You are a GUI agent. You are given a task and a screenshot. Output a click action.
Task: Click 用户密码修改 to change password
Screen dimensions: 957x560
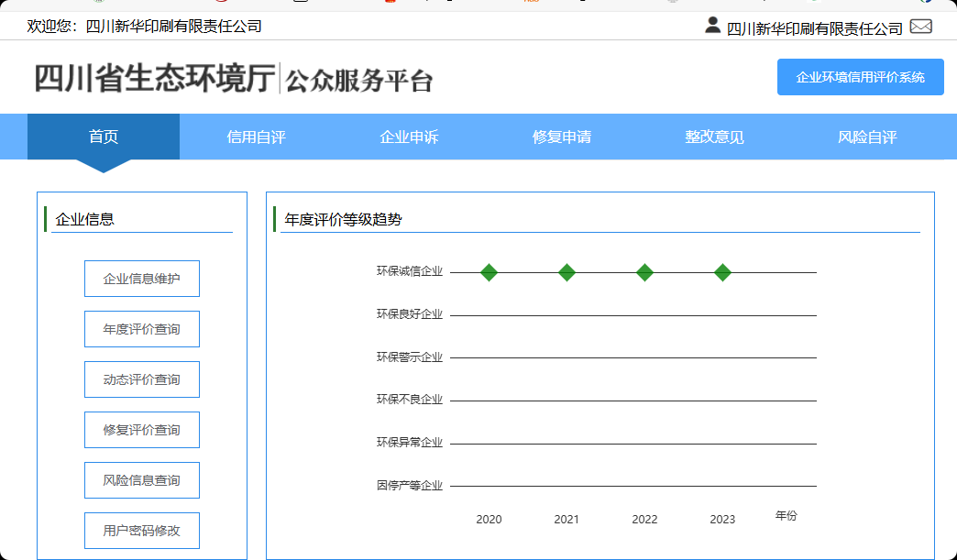[x=142, y=531]
